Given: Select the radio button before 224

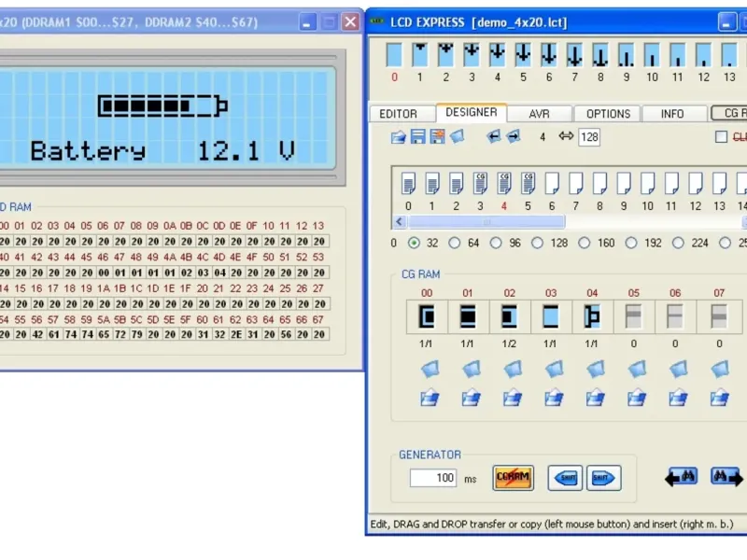Looking at the screenshot, I should pos(678,243).
